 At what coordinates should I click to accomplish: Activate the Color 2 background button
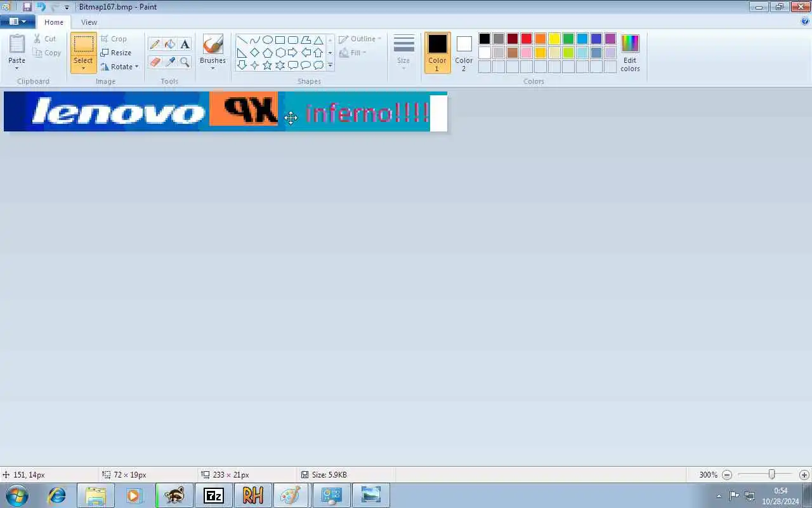464,53
